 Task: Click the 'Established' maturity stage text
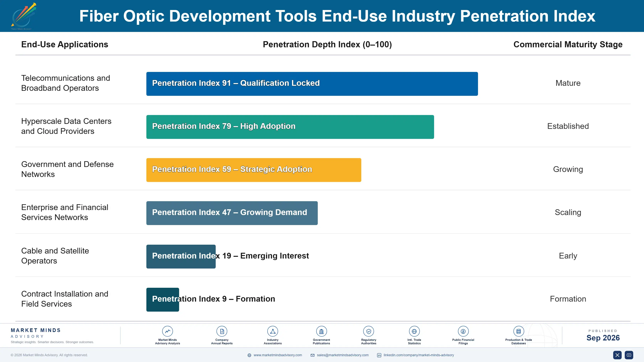(x=568, y=126)
